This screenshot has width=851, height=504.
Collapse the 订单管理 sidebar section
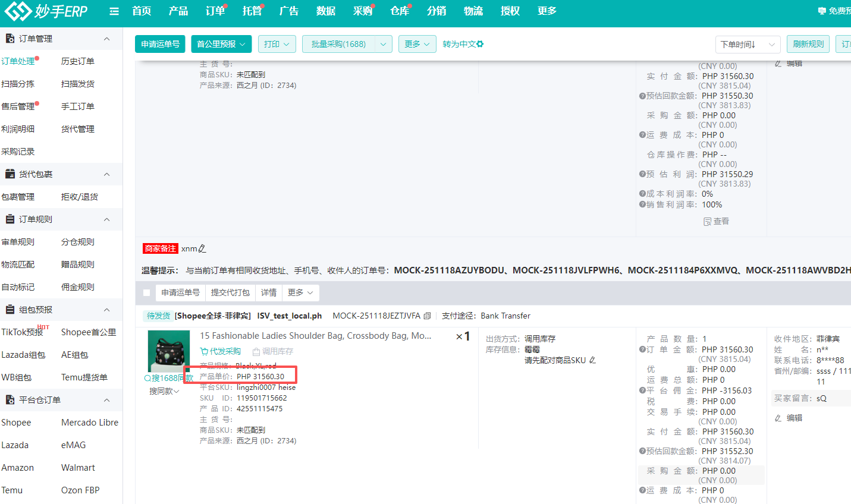click(x=107, y=39)
